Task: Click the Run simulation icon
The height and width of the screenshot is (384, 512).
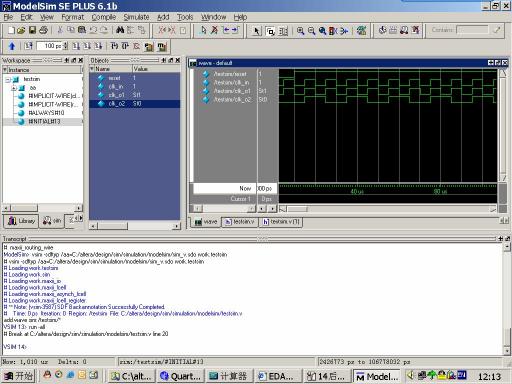Action: (x=76, y=46)
